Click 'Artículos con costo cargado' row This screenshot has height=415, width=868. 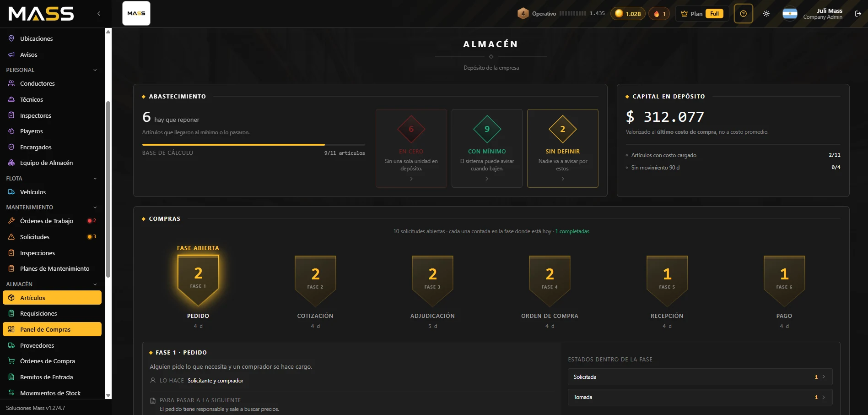coord(733,155)
